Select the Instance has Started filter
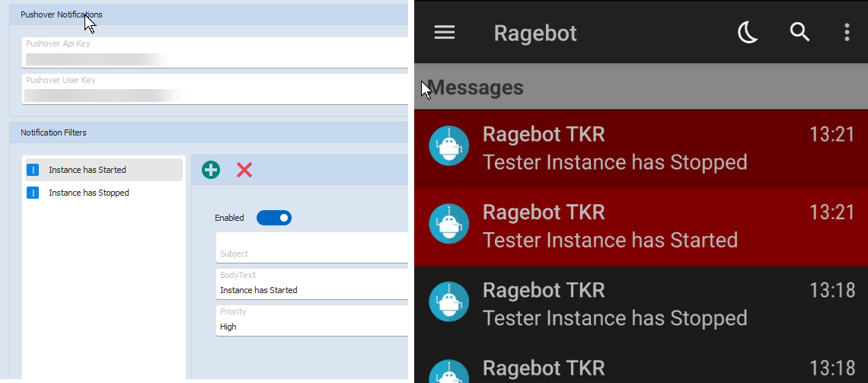The width and height of the screenshot is (868, 383). coord(103,170)
